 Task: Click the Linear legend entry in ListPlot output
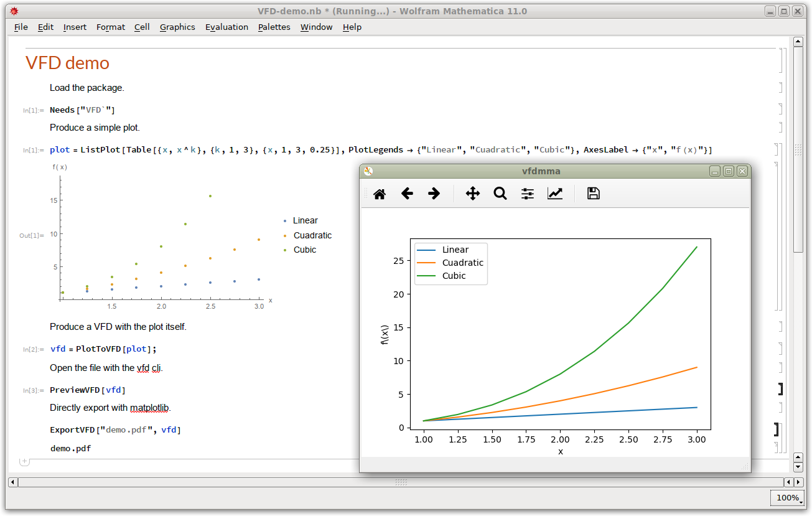[x=306, y=220]
